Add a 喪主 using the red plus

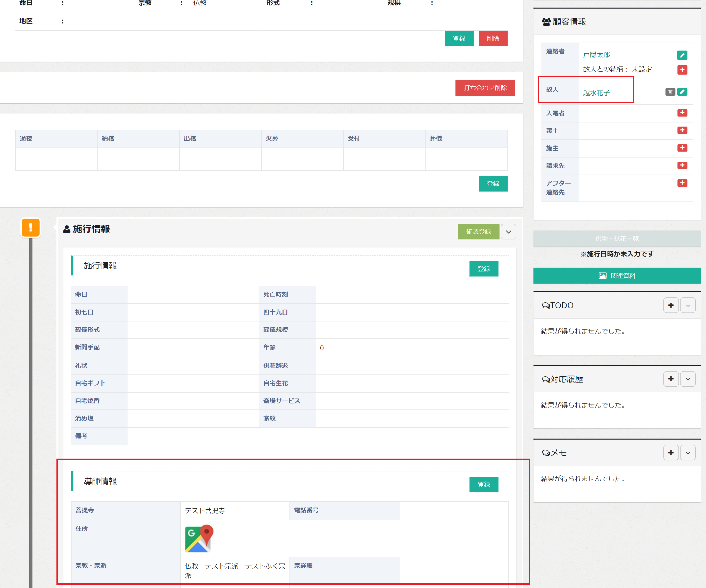tap(682, 130)
